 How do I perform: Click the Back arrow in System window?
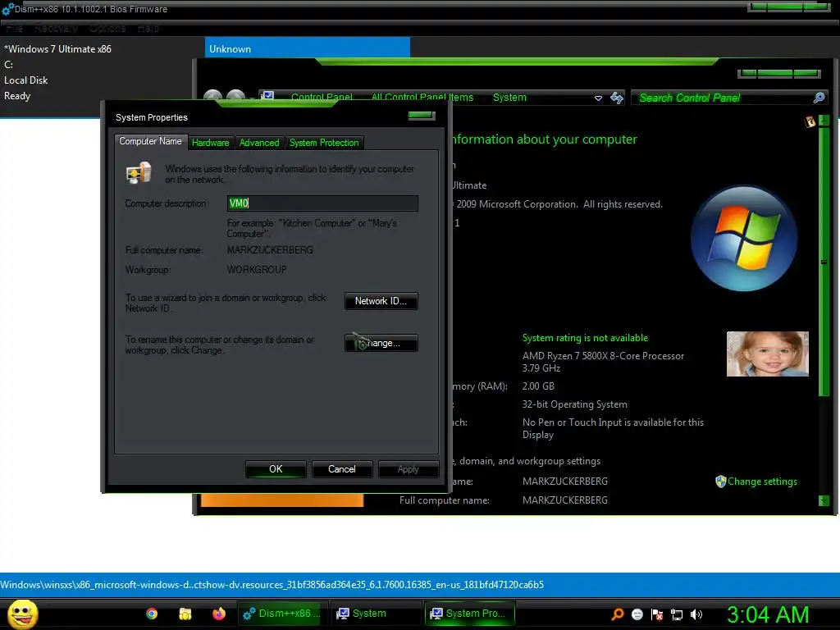pyautogui.click(x=212, y=97)
